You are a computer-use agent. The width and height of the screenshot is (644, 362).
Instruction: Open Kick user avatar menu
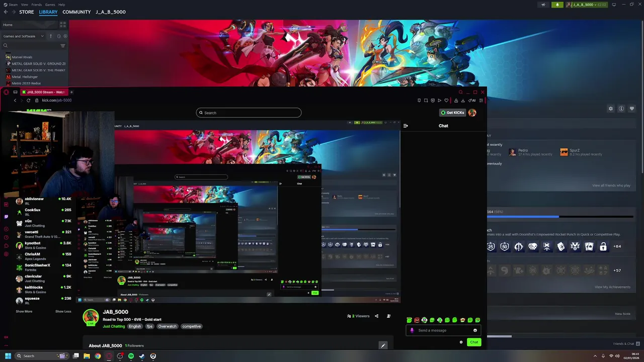pyautogui.click(x=472, y=113)
